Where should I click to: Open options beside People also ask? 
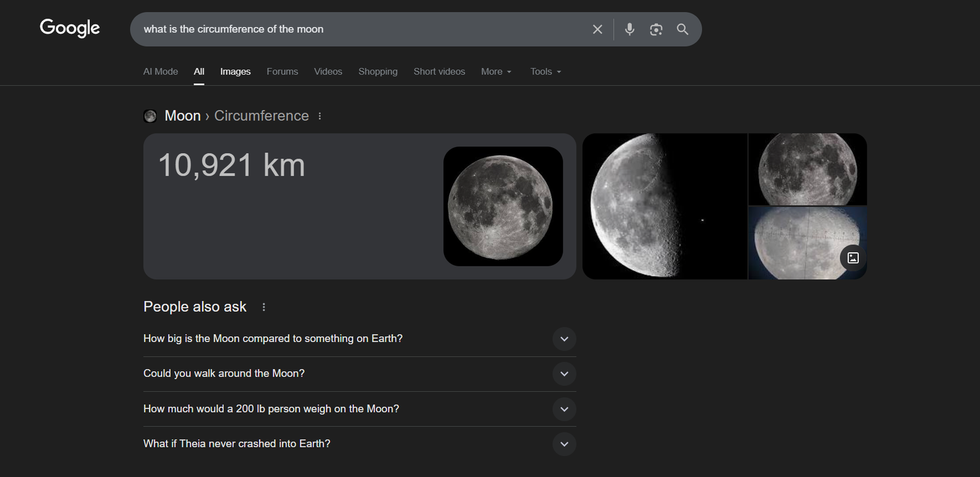click(264, 307)
